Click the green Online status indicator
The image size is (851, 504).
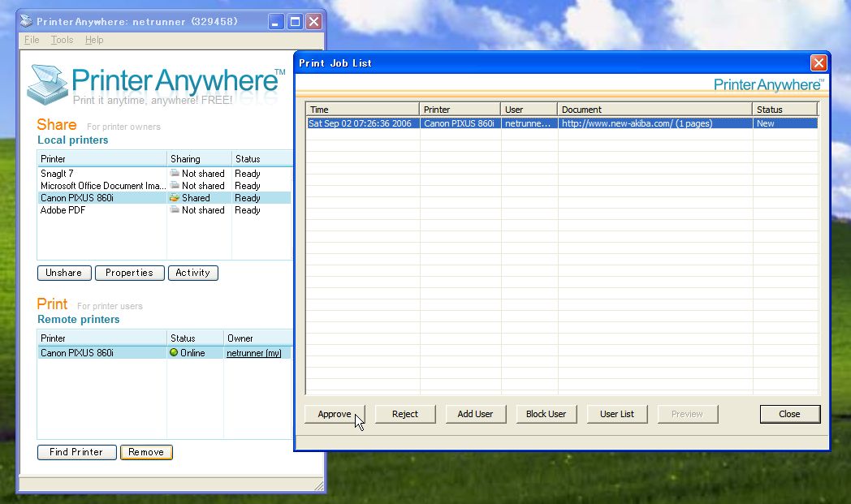click(174, 352)
